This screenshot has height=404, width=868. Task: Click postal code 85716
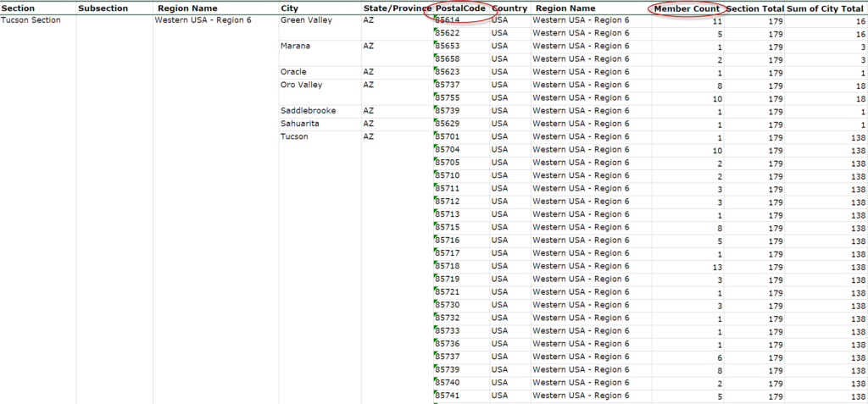tap(448, 241)
